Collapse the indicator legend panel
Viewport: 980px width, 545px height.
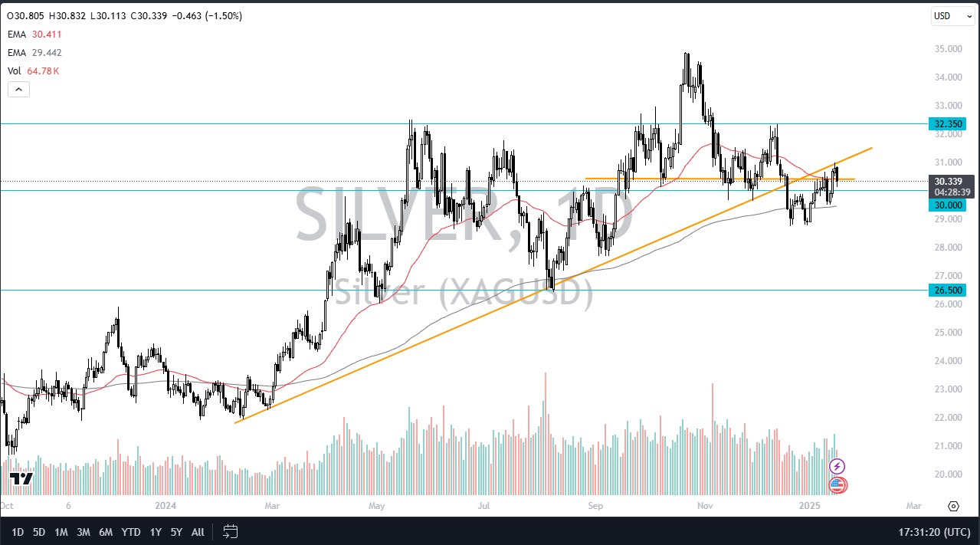point(18,89)
